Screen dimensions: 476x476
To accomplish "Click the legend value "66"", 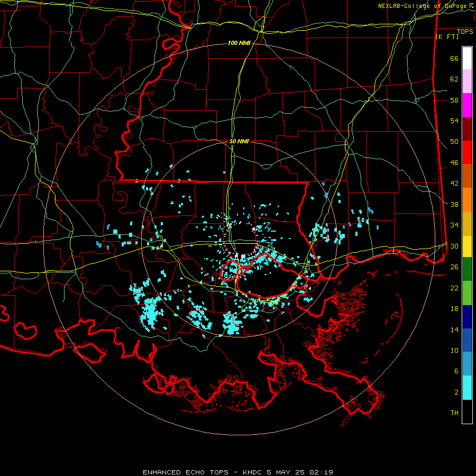I will coord(454,58).
